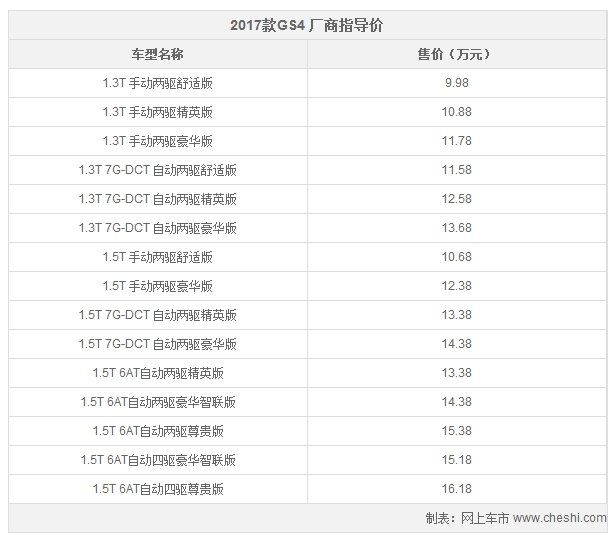612x535 pixels.
Task: Select the '1.5T 手动两驱舒适版' model name
Action: tap(158, 257)
